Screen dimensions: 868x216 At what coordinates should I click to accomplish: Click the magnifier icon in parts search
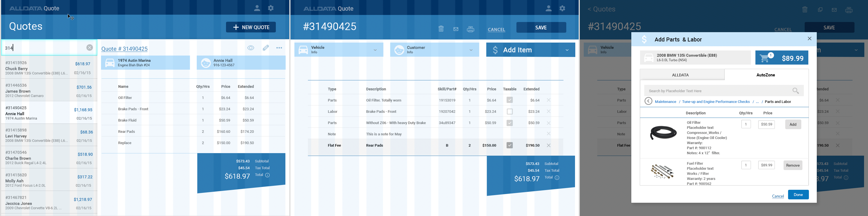coord(796,91)
